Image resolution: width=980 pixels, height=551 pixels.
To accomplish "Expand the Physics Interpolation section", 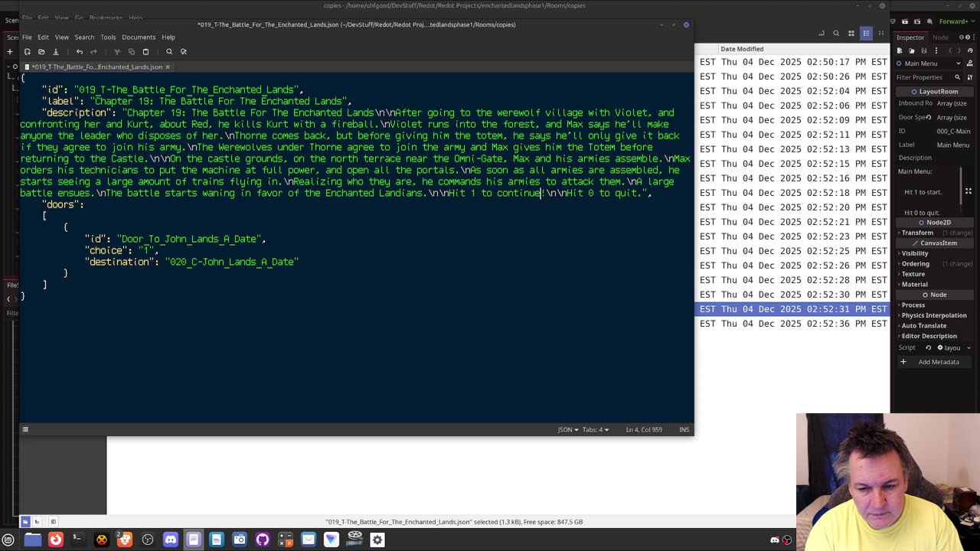I will (x=933, y=315).
